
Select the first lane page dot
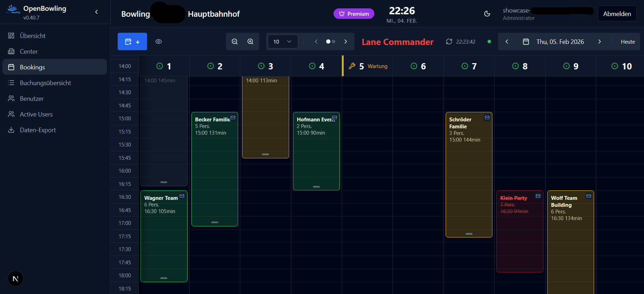328,42
